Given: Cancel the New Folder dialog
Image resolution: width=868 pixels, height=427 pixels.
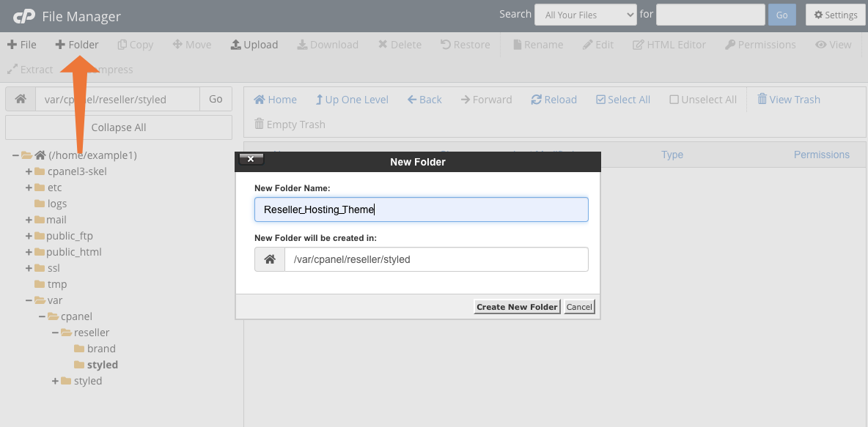Looking at the screenshot, I should [579, 307].
